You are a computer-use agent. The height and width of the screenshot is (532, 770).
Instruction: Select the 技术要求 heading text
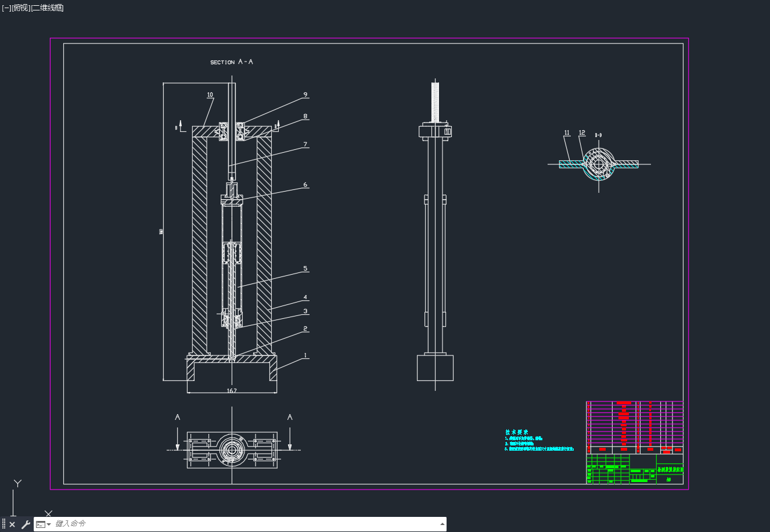516,432
